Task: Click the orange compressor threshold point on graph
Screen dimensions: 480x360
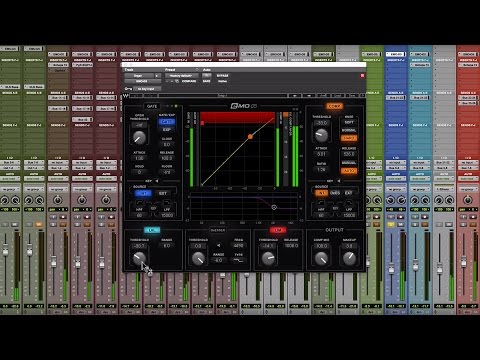Action: [x=250, y=137]
